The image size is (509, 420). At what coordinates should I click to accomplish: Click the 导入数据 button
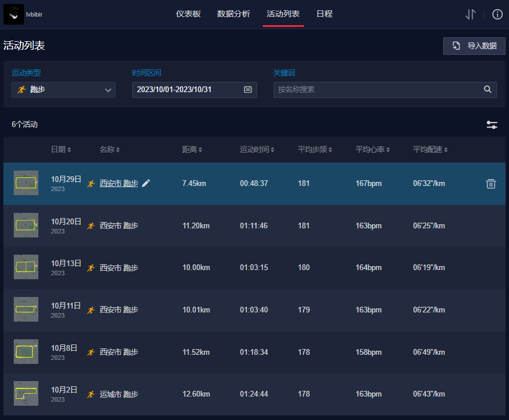point(474,46)
